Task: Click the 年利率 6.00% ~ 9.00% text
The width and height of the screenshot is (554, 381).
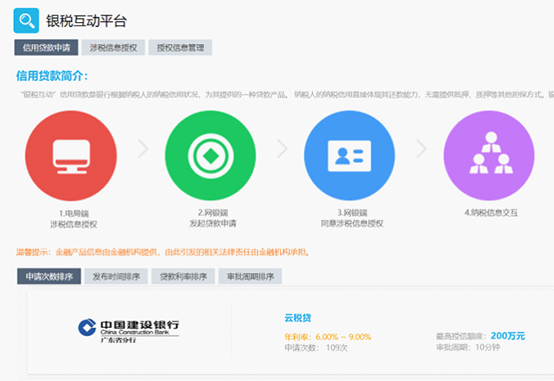Action: [x=328, y=337]
